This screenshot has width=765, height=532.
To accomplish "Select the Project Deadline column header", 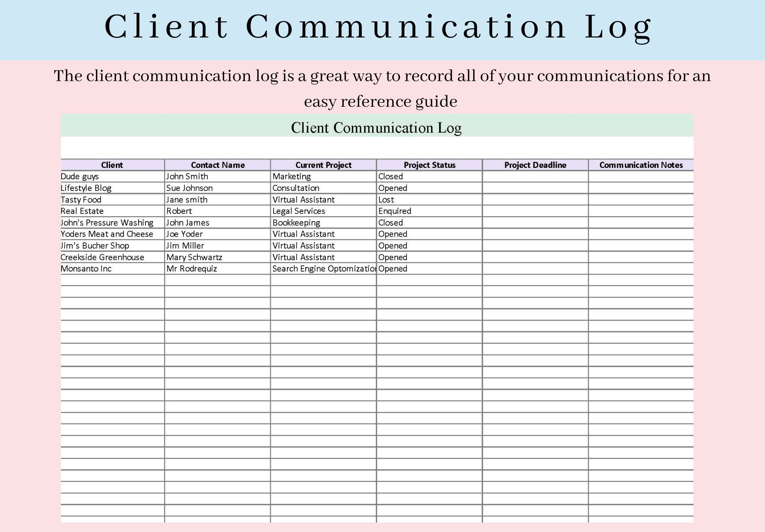I will point(535,164).
